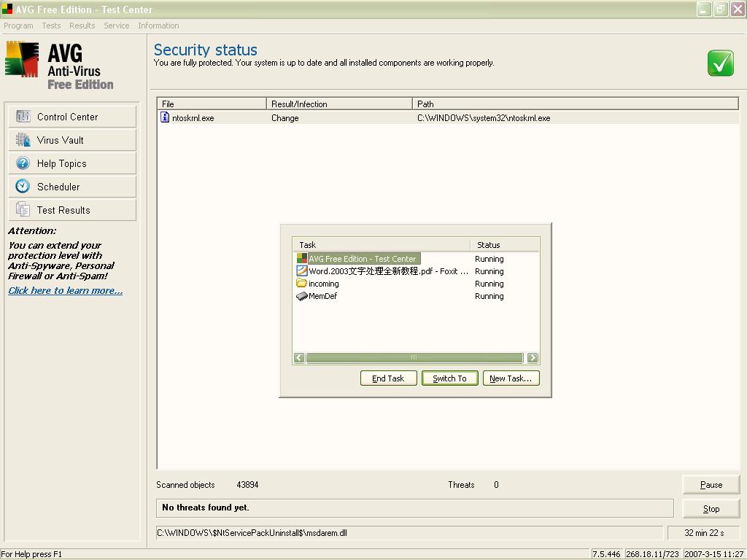Select the 'MemDef' task row
The width and height of the screenshot is (747, 560).
[416, 296]
